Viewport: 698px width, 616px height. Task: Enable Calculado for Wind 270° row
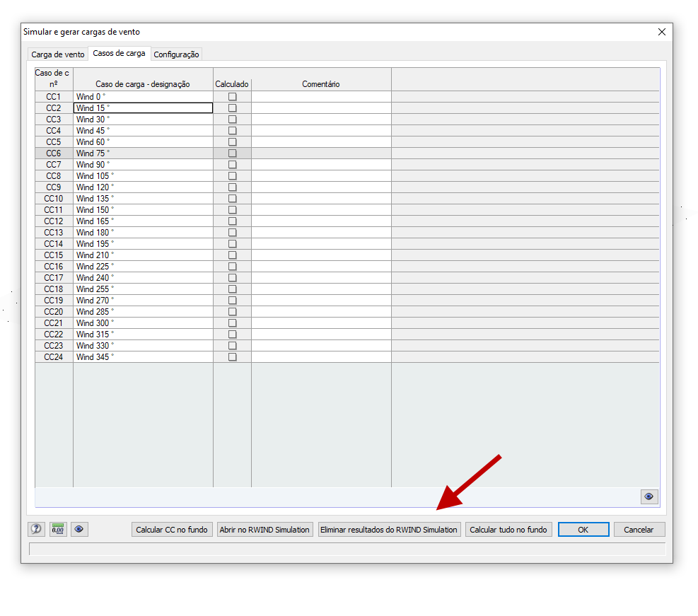[x=231, y=300]
